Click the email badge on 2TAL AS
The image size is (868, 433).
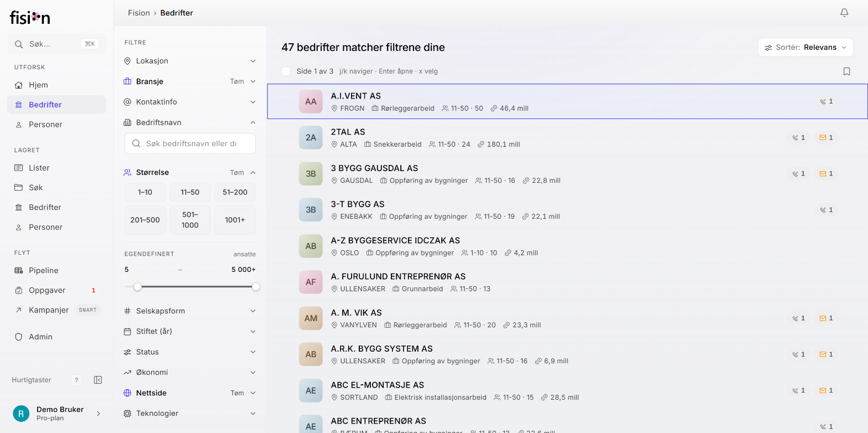(826, 137)
